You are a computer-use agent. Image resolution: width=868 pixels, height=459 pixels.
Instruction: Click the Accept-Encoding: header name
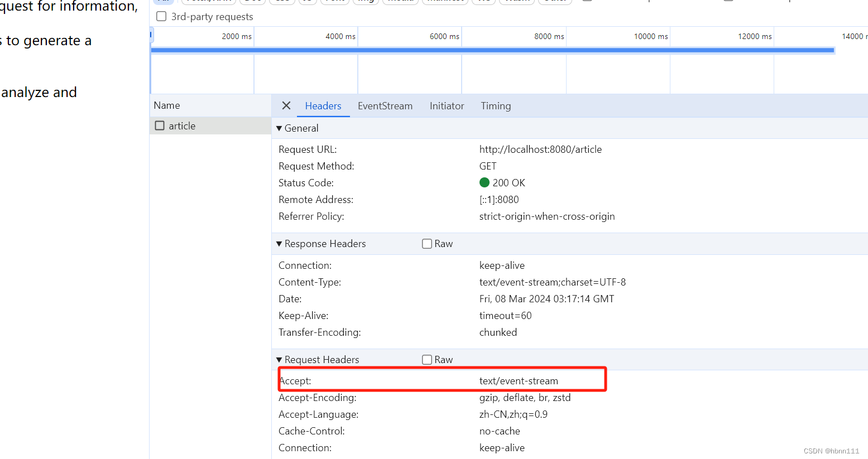[318, 398]
